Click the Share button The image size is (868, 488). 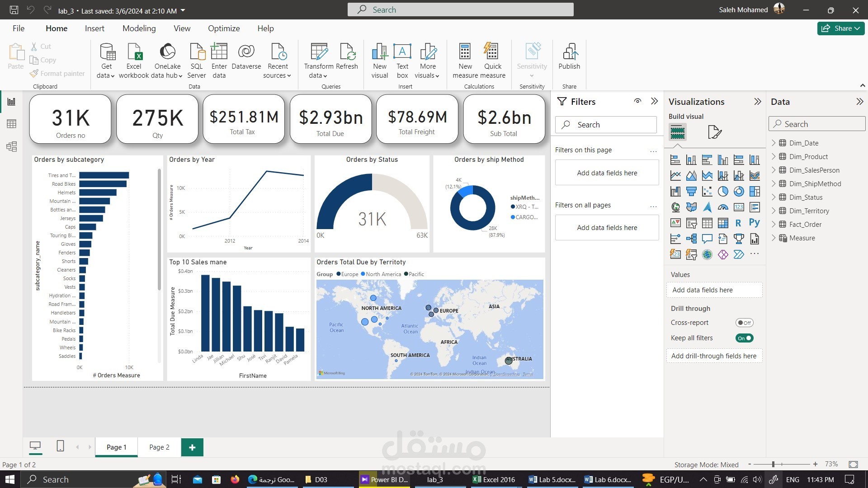(840, 28)
